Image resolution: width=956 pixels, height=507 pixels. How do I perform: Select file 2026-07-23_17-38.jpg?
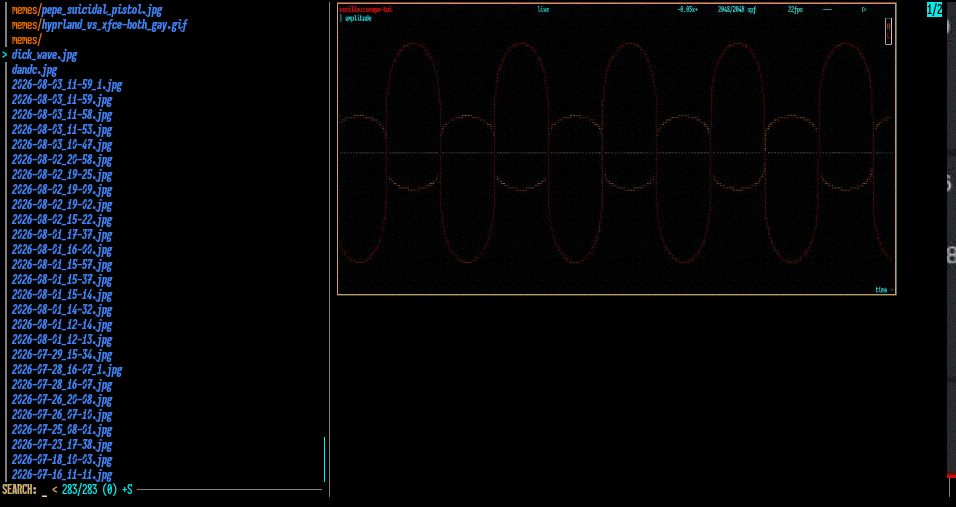pyautogui.click(x=62, y=445)
